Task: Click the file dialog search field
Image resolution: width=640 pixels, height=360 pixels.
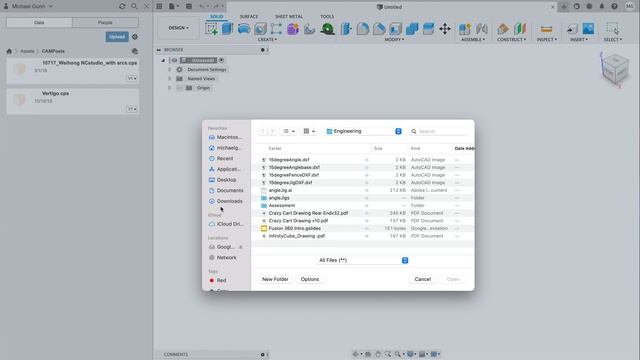Action: point(438,131)
